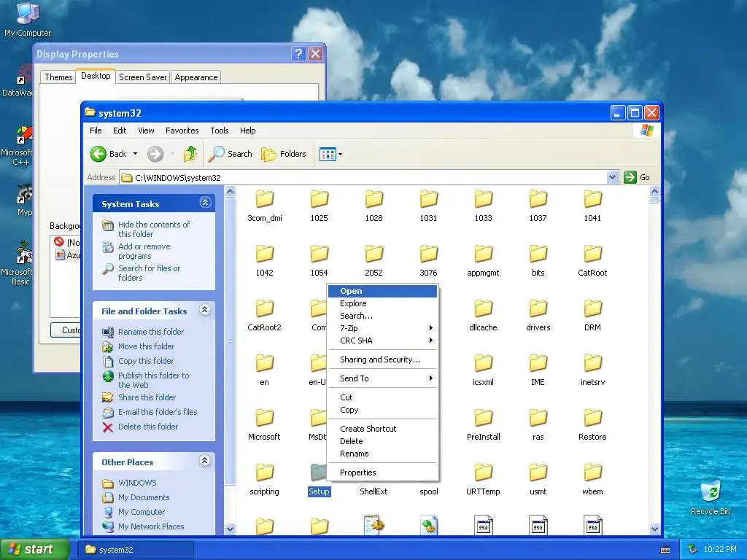
Task: Select the PreInstall folder
Action: (483, 425)
